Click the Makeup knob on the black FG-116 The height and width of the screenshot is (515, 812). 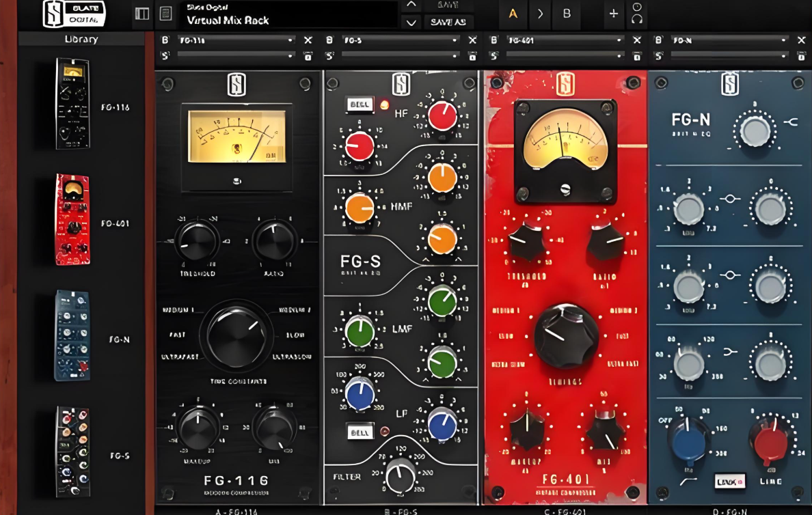tap(198, 428)
